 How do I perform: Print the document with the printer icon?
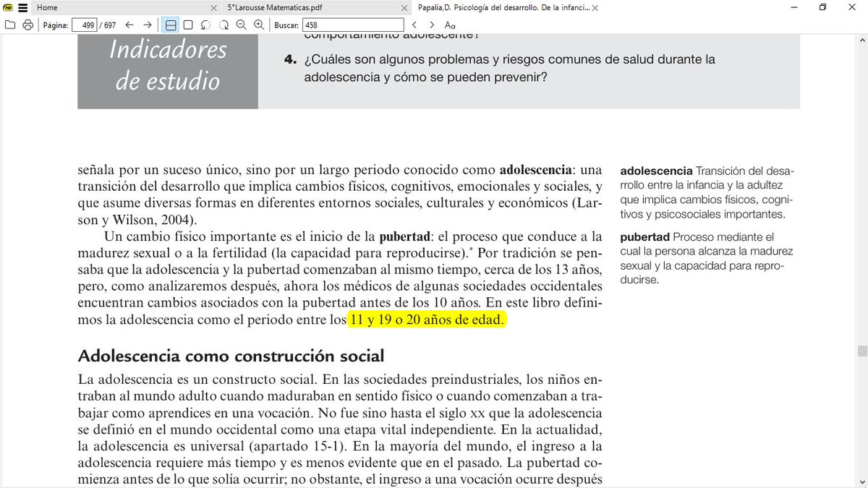(28, 25)
